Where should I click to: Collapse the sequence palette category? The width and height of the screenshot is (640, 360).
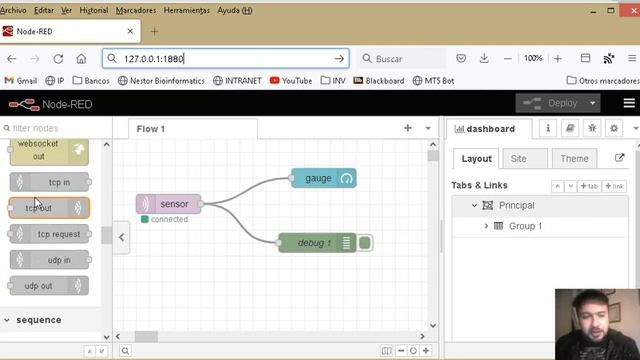point(7,320)
